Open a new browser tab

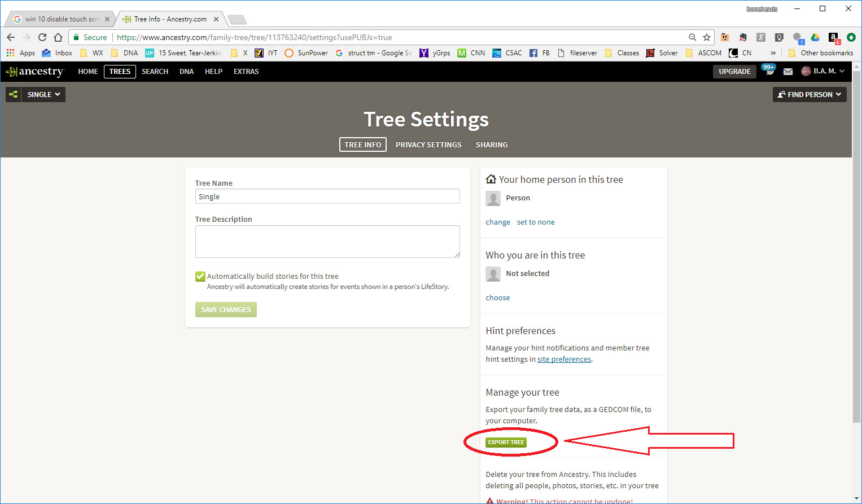(237, 20)
